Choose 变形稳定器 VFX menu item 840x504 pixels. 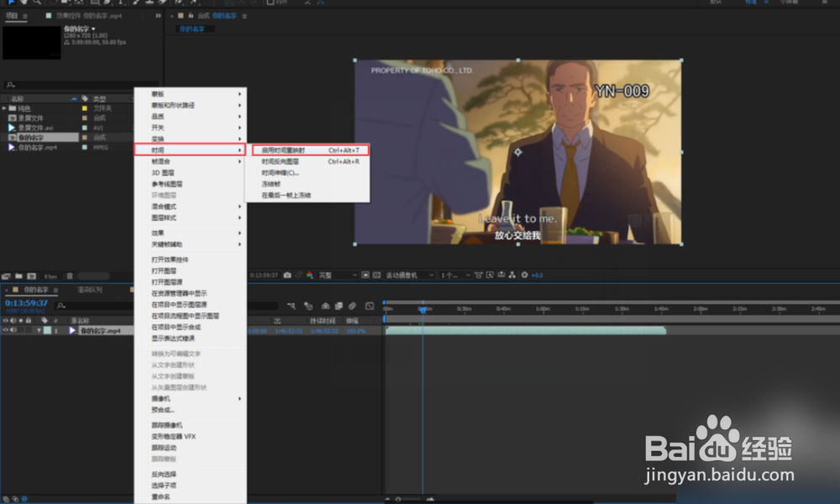pos(191,436)
